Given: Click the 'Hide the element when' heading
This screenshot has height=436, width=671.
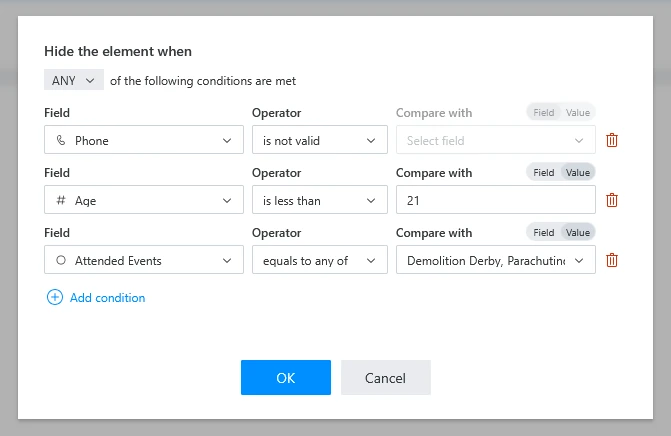Looking at the screenshot, I should [118, 51].
